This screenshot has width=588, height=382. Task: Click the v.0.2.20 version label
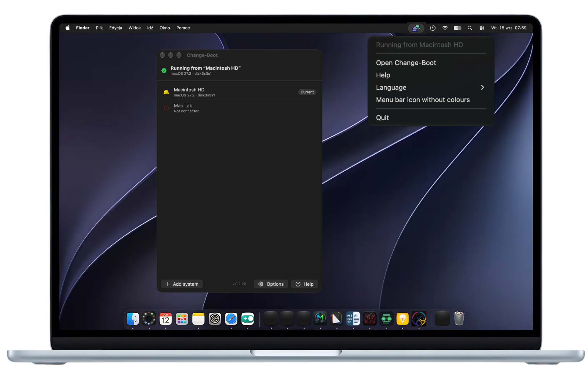tap(239, 284)
